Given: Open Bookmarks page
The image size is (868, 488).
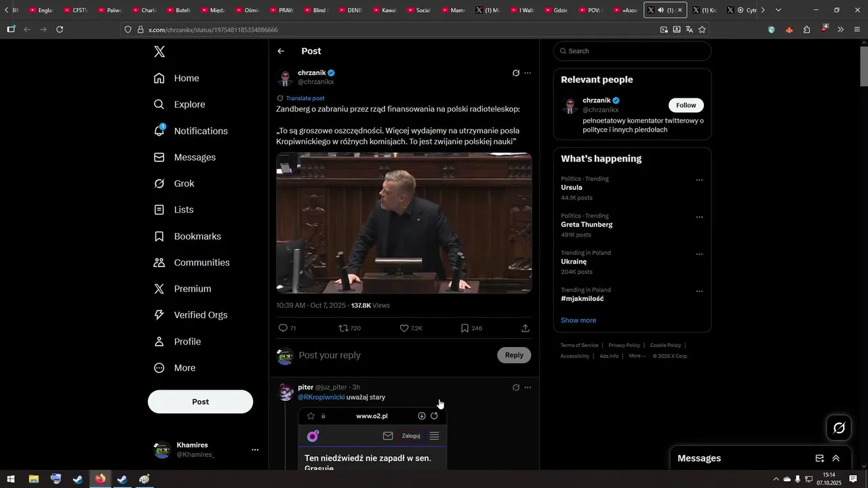Looking at the screenshot, I should click(187, 237).
